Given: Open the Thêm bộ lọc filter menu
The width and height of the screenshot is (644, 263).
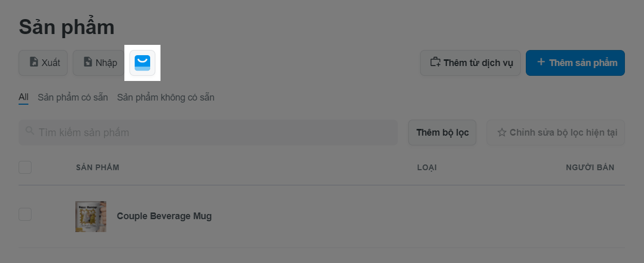Looking at the screenshot, I should [x=442, y=133].
